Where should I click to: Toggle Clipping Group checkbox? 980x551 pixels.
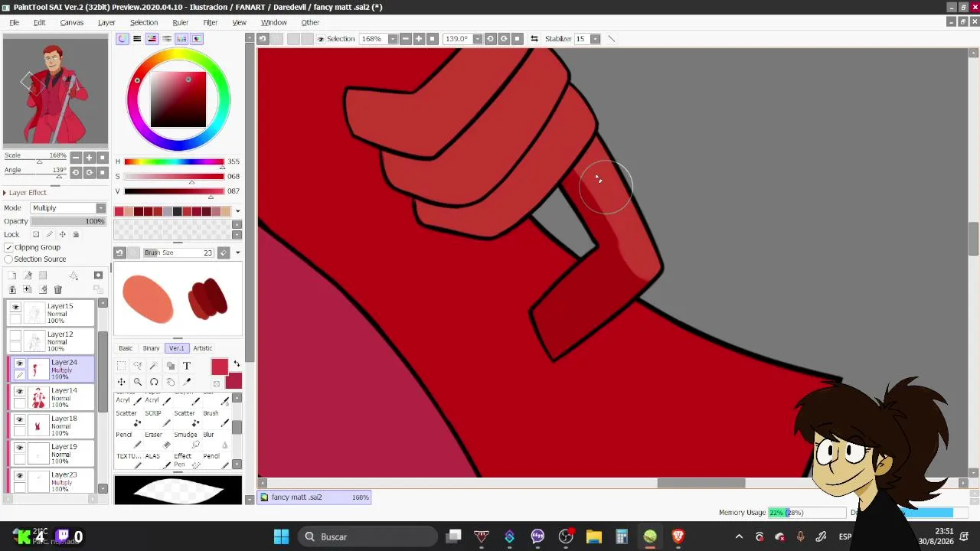point(8,247)
